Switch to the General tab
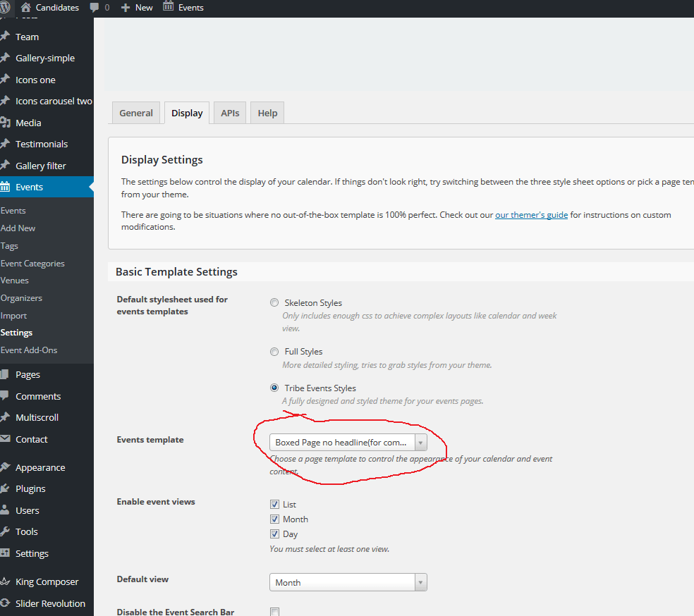 click(x=136, y=113)
